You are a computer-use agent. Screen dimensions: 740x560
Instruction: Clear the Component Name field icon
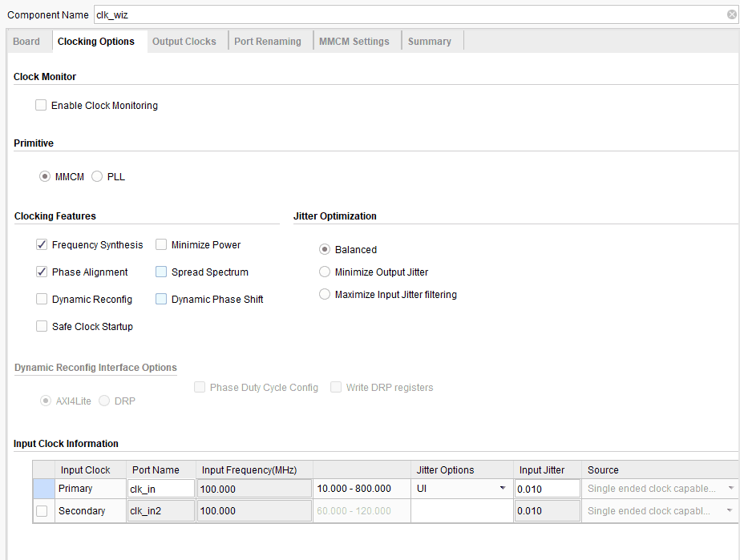[x=731, y=15]
